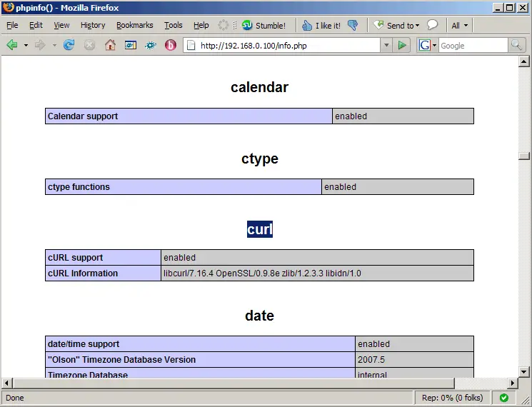Click the Calendar support cell
532x407 pixels.
click(189, 116)
